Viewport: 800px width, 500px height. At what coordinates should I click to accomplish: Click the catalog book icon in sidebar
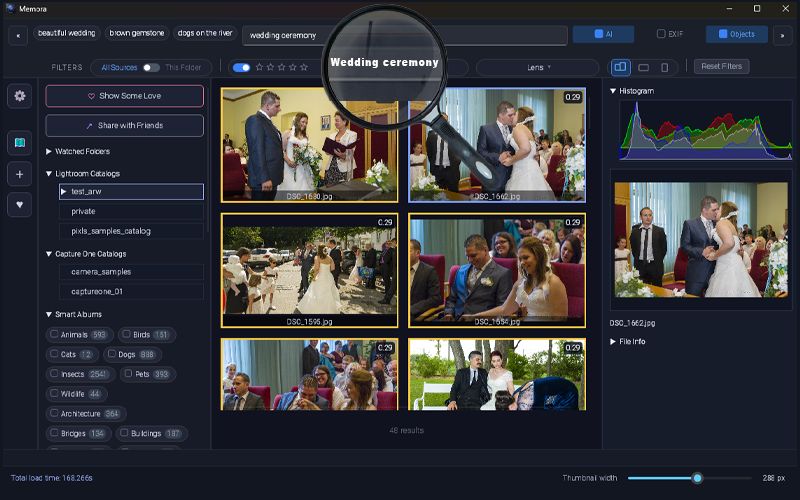point(20,144)
